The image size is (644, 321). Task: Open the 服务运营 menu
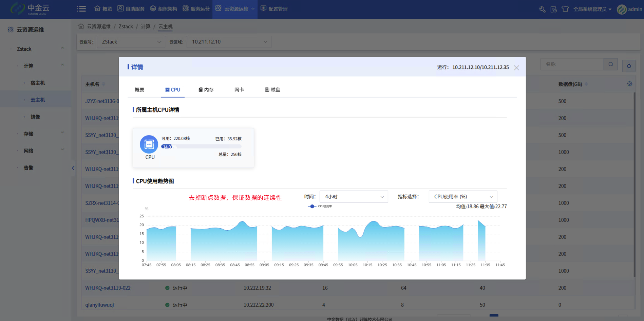tap(196, 9)
